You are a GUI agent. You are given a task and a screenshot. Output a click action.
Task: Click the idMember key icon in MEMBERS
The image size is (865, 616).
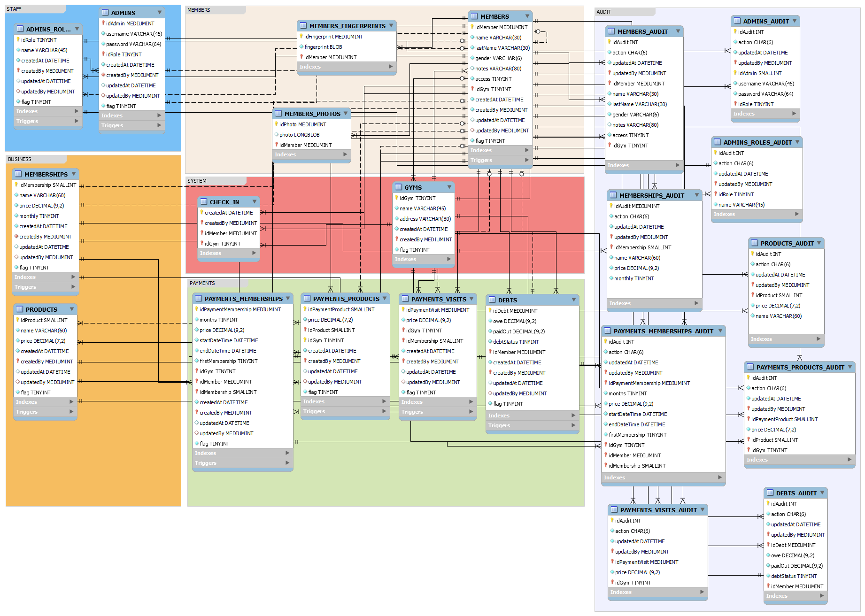tap(472, 27)
